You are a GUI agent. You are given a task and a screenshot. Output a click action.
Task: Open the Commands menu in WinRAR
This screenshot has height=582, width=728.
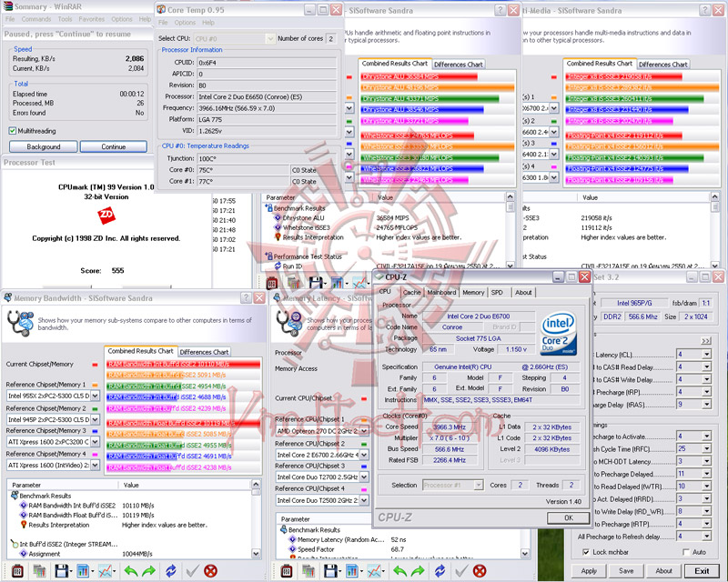[x=36, y=19]
